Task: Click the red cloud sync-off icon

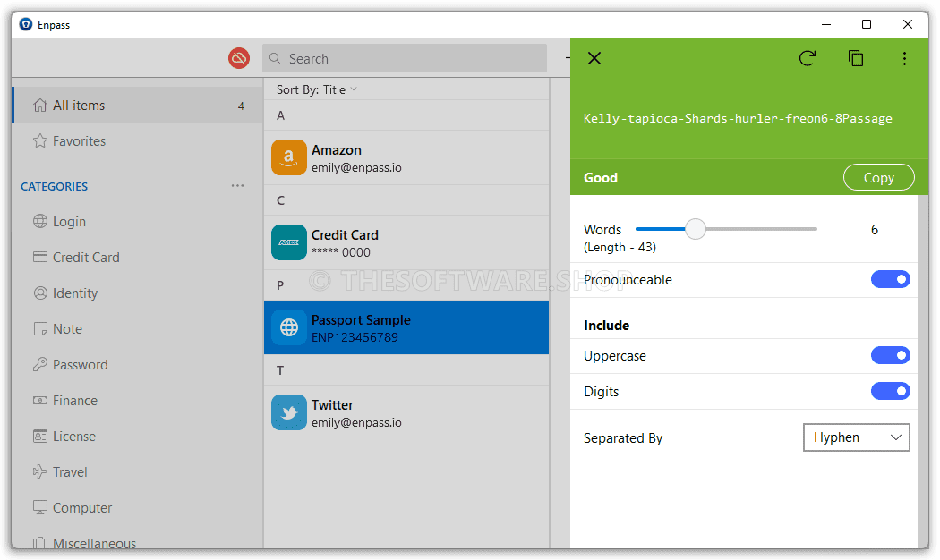Action: (x=239, y=58)
